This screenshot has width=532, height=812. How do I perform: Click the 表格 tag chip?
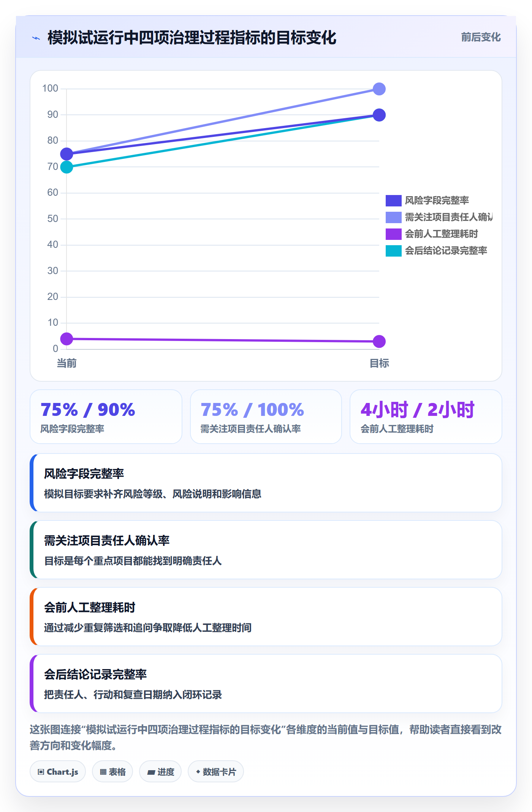(x=112, y=771)
